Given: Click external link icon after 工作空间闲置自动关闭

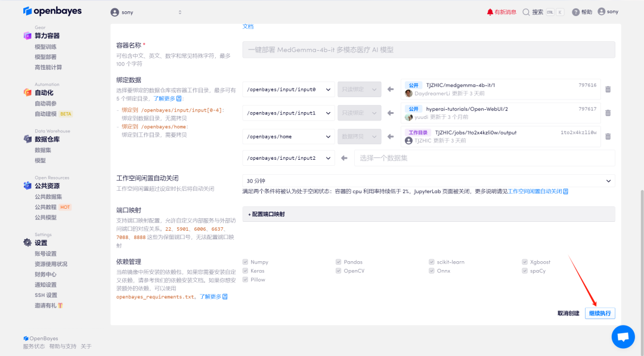Looking at the screenshot, I should click(565, 191).
